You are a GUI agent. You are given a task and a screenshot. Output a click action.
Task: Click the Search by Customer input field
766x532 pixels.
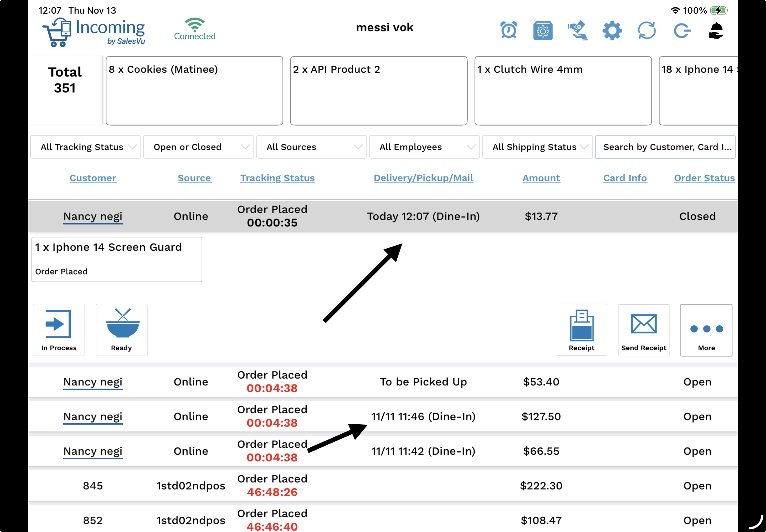[665, 147]
